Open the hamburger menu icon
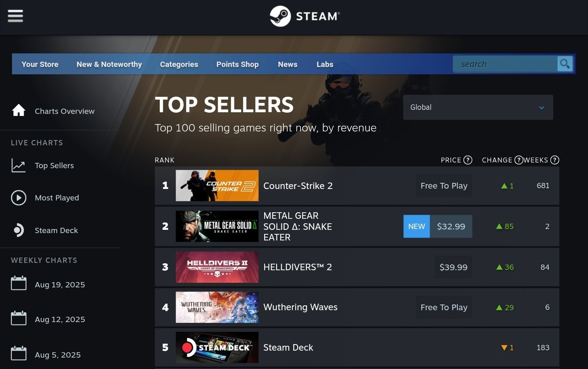Viewport: 588px width, 369px height. (x=16, y=16)
